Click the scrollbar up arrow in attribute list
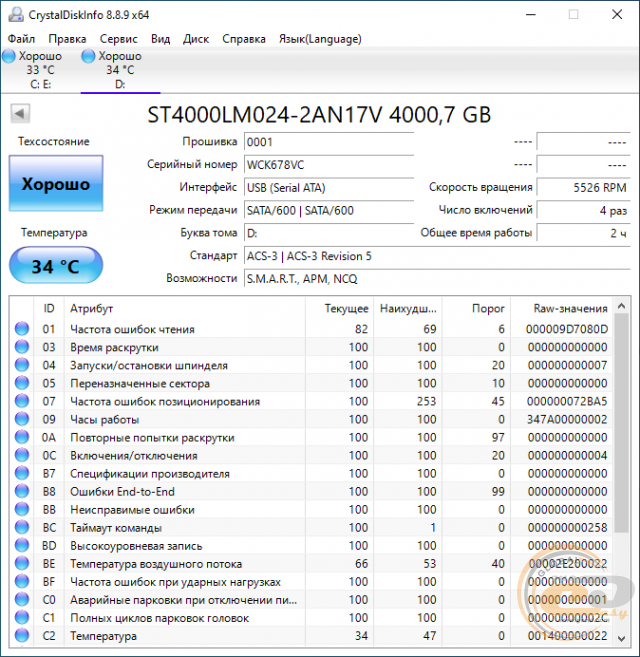The height and width of the screenshot is (657, 640). (x=622, y=307)
